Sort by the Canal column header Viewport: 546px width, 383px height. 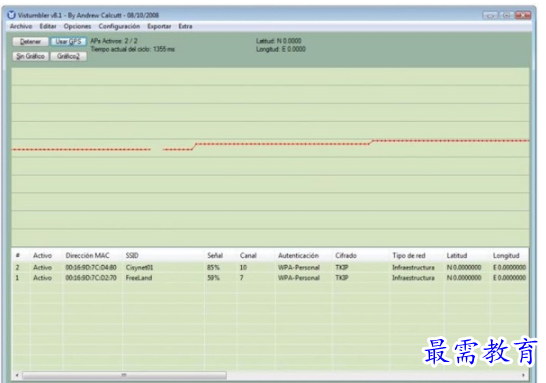click(248, 256)
